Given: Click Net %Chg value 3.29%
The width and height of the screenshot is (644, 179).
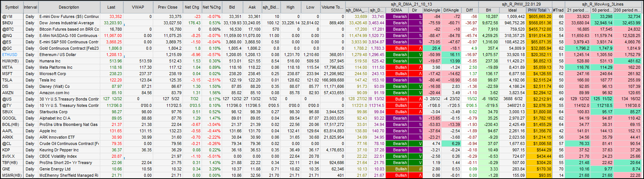Looking at the screenshot, I should [212, 169].
